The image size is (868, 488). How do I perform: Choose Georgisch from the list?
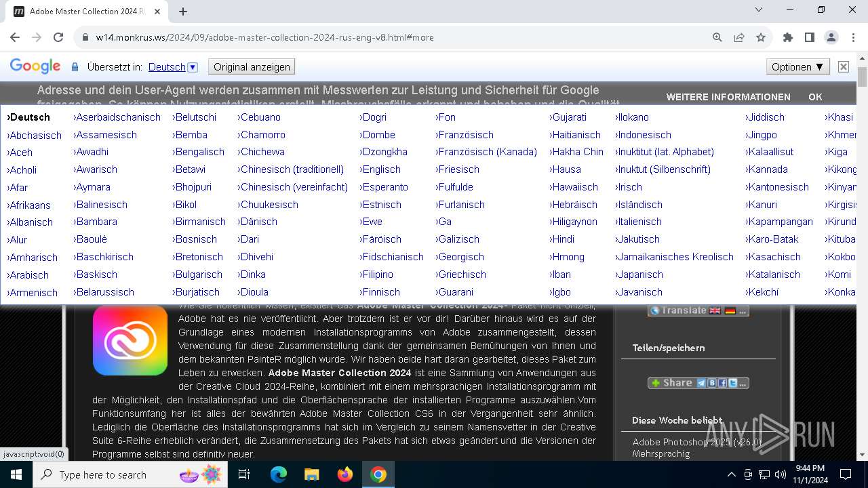[x=460, y=257]
